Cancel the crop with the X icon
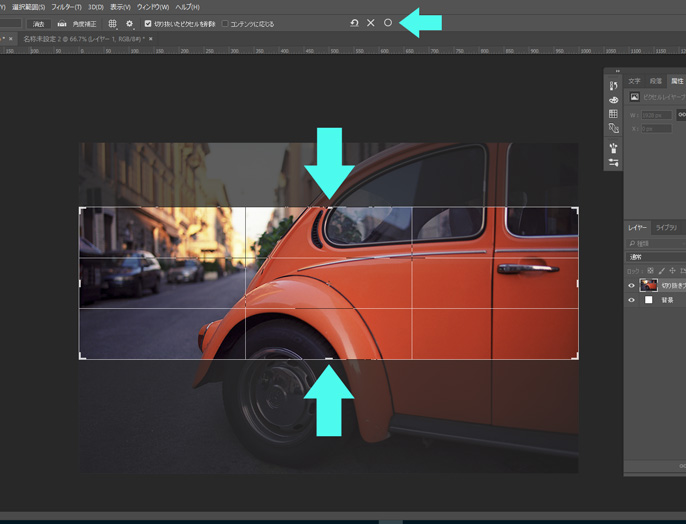The height and width of the screenshot is (524, 686). click(x=371, y=23)
